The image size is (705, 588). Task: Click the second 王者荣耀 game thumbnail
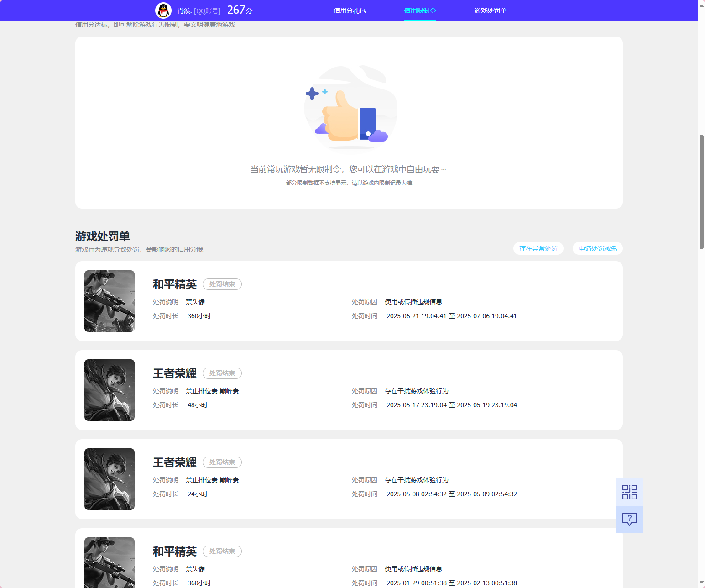point(109,479)
